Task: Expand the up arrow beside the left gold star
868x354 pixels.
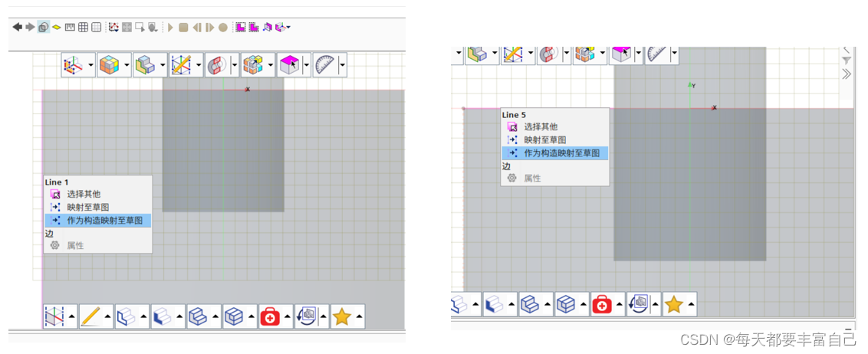Action: pos(360,316)
